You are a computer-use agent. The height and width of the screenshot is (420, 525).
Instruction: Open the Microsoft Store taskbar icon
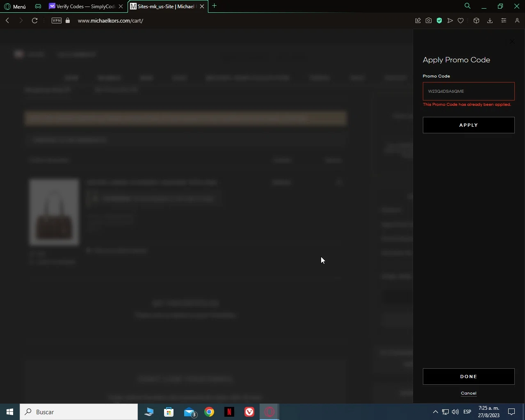169,412
